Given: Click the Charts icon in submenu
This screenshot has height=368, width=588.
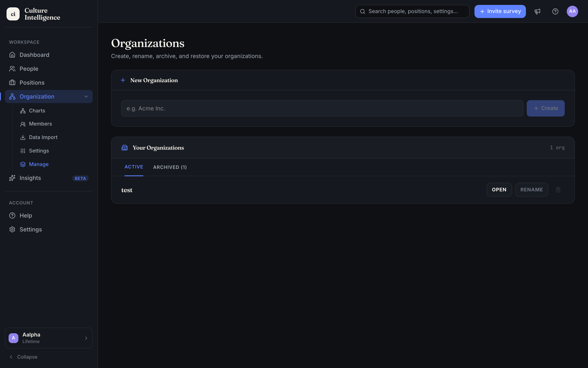Looking at the screenshot, I should [x=23, y=111].
